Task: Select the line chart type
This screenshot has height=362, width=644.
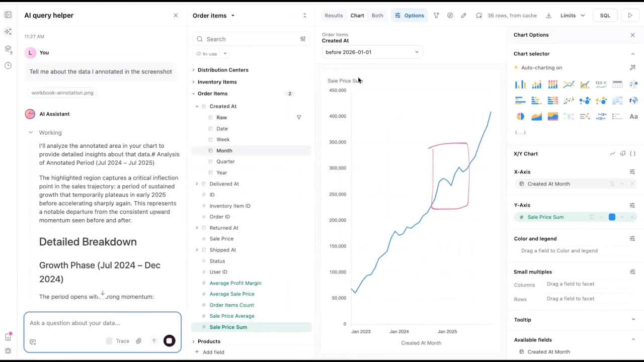Action: coord(569,84)
